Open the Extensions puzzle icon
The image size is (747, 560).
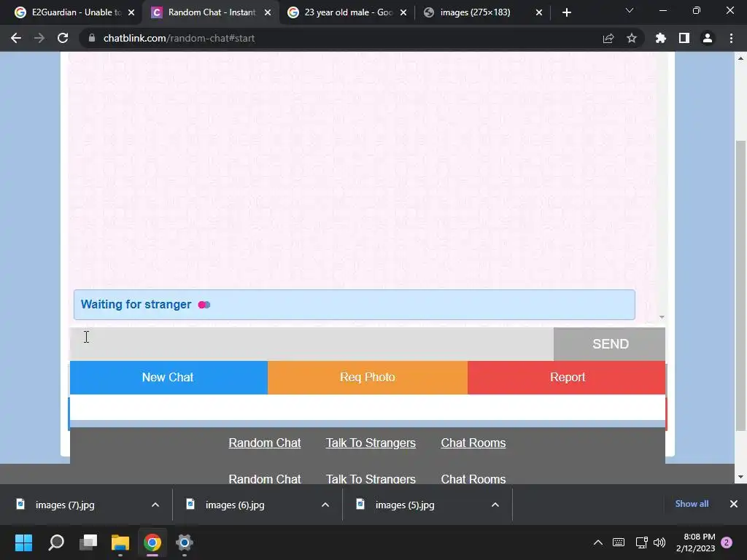tap(661, 38)
